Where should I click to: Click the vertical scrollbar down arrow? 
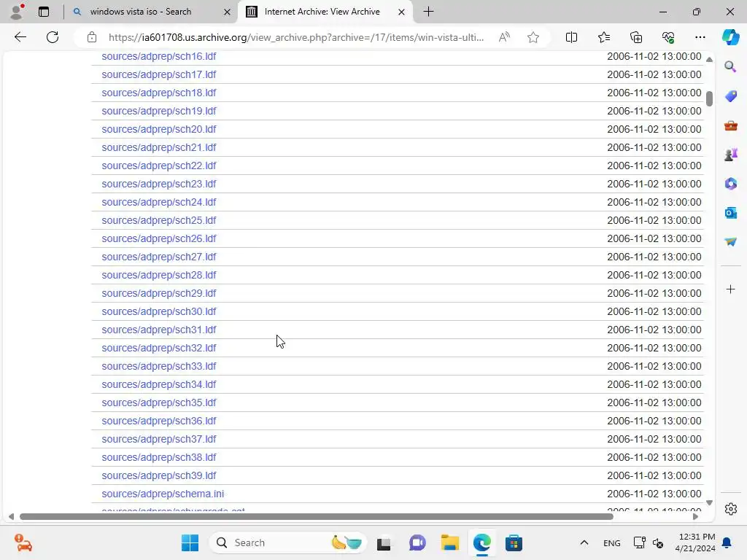(709, 503)
